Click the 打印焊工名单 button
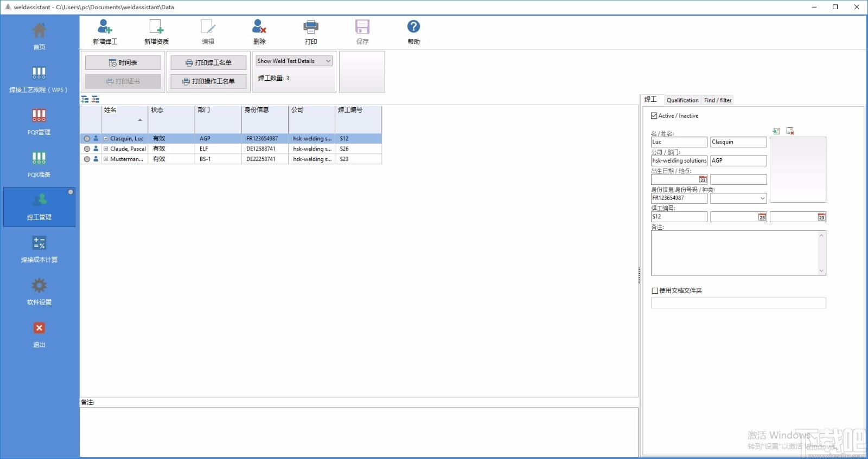This screenshot has width=868, height=459. 208,63
